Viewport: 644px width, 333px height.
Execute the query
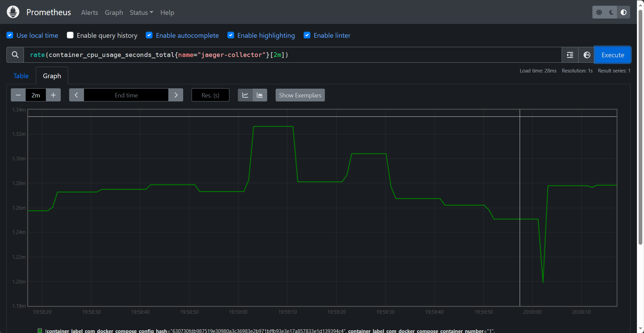613,55
